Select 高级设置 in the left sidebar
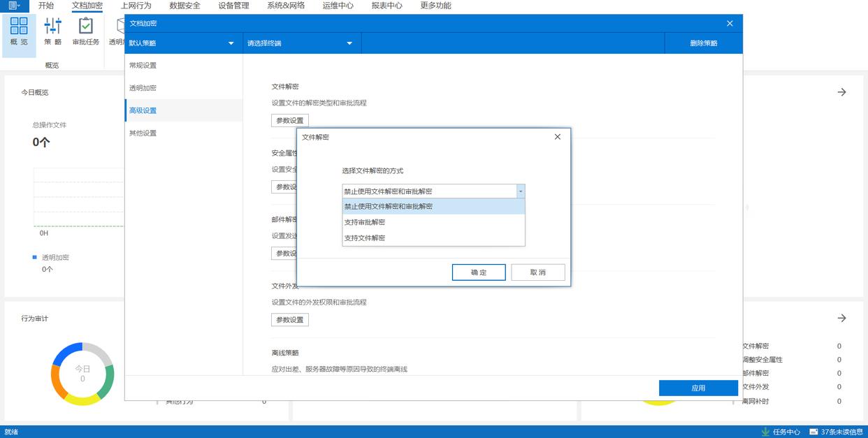Viewport: 868px width, 438px height. coord(184,110)
